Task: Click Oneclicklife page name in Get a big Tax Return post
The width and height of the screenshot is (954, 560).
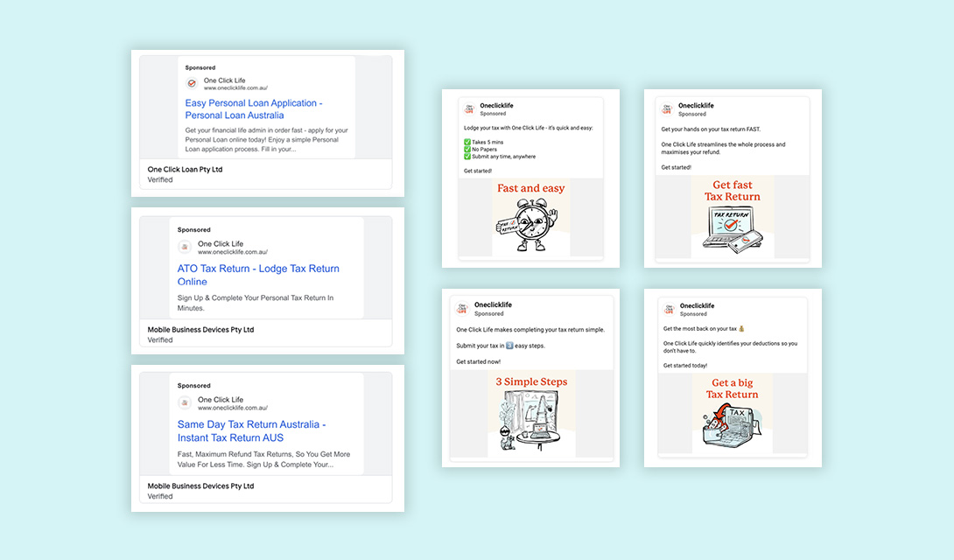Action: point(698,306)
